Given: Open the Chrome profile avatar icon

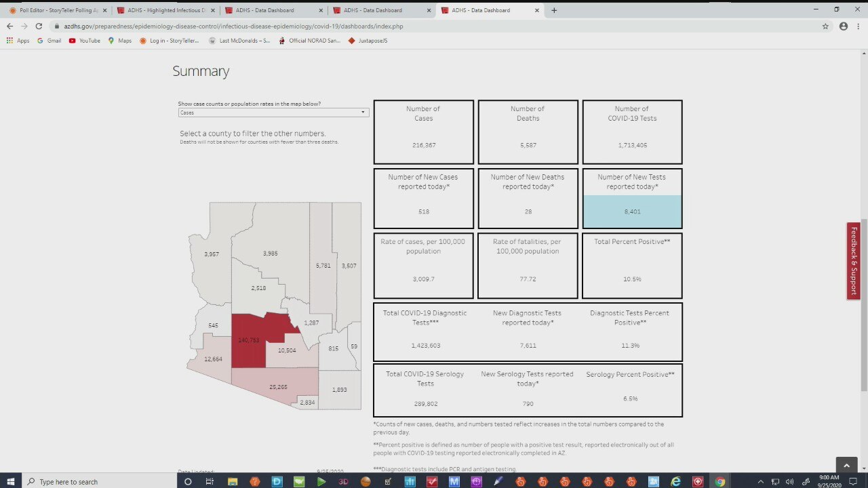Looking at the screenshot, I should pos(844,26).
